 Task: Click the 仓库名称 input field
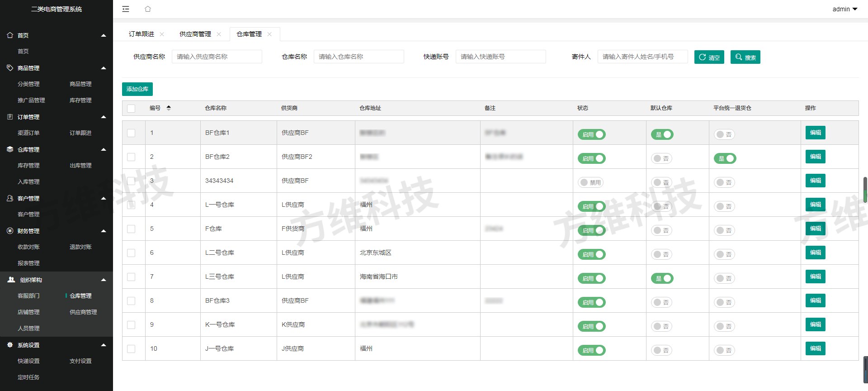tap(359, 57)
